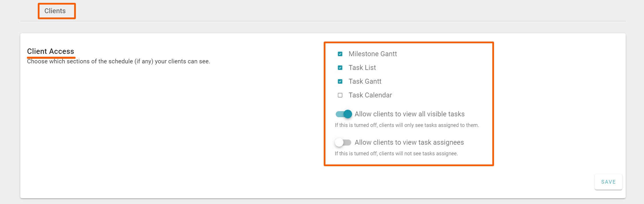This screenshot has height=204, width=644.
Task: Uncheck the Task List checkbox
Action: point(340,68)
